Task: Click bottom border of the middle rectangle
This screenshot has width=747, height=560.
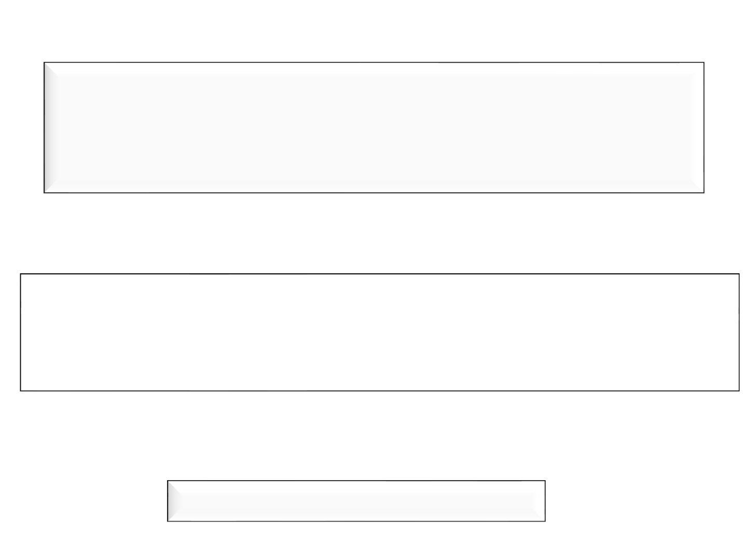Action: coord(380,390)
